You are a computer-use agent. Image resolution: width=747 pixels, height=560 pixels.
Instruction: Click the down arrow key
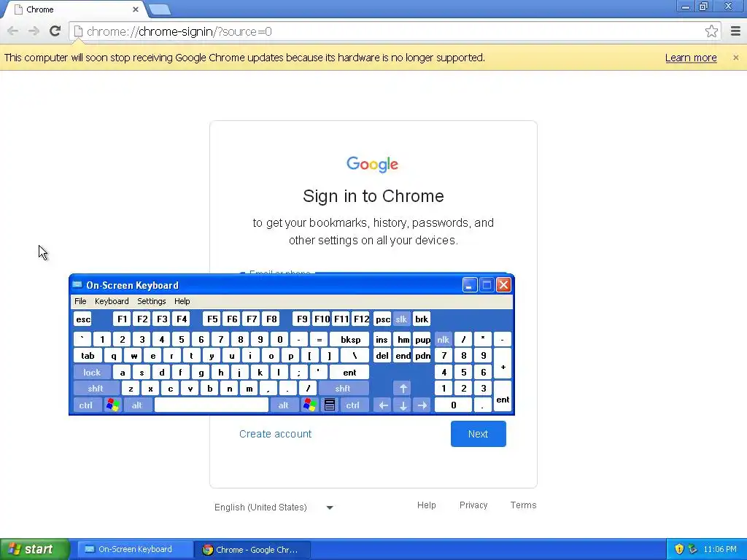tap(403, 405)
